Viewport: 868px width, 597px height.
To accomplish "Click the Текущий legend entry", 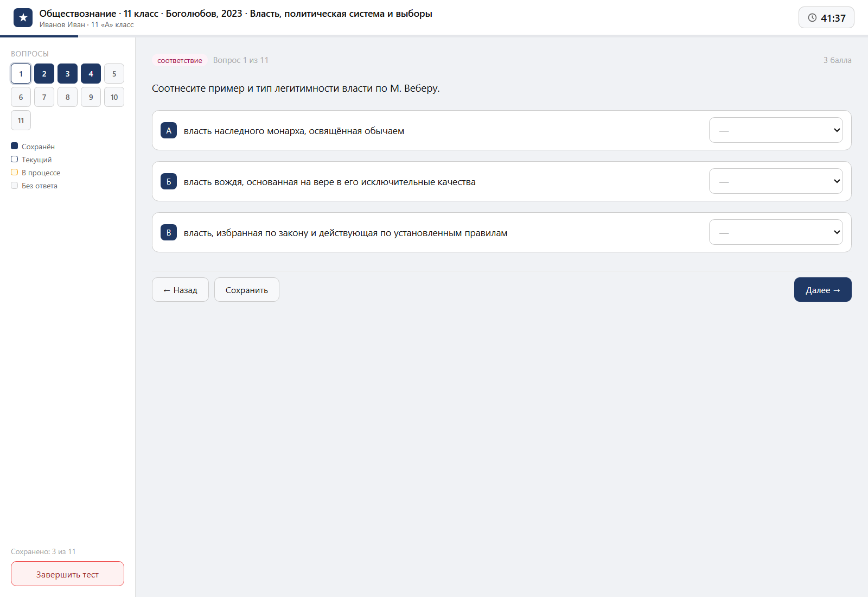I will [x=31, y=160].
